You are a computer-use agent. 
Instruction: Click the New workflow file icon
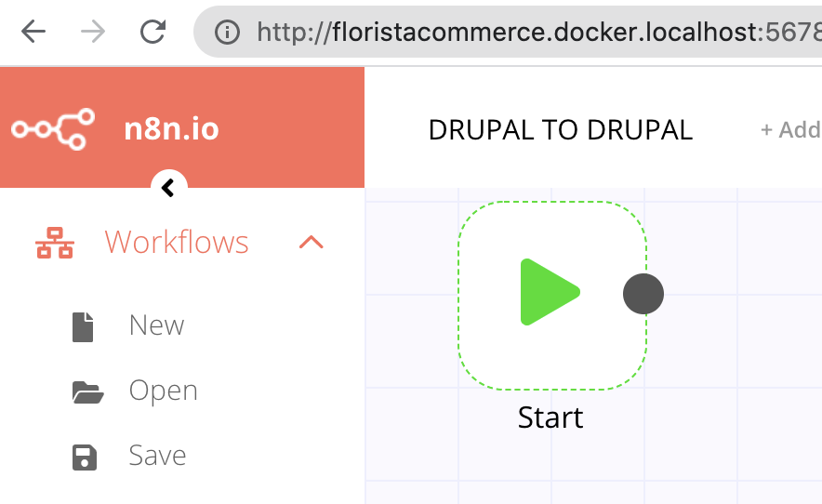coord(83,326)
